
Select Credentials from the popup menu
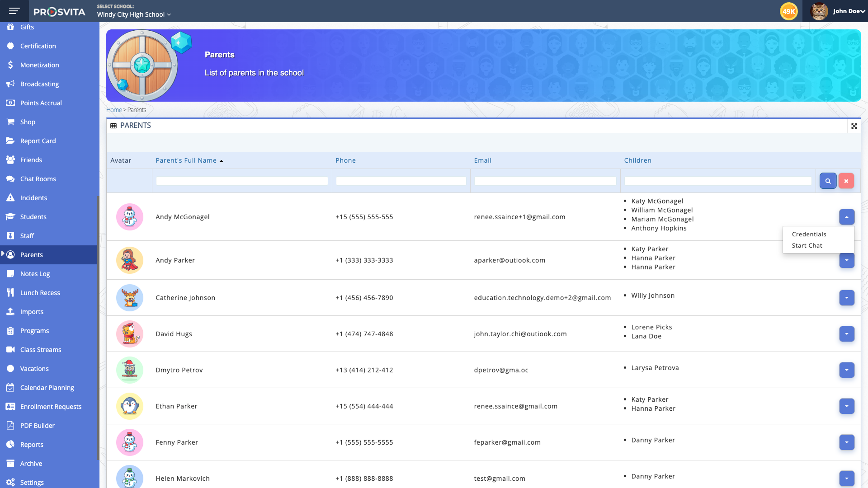click(809, 234)
